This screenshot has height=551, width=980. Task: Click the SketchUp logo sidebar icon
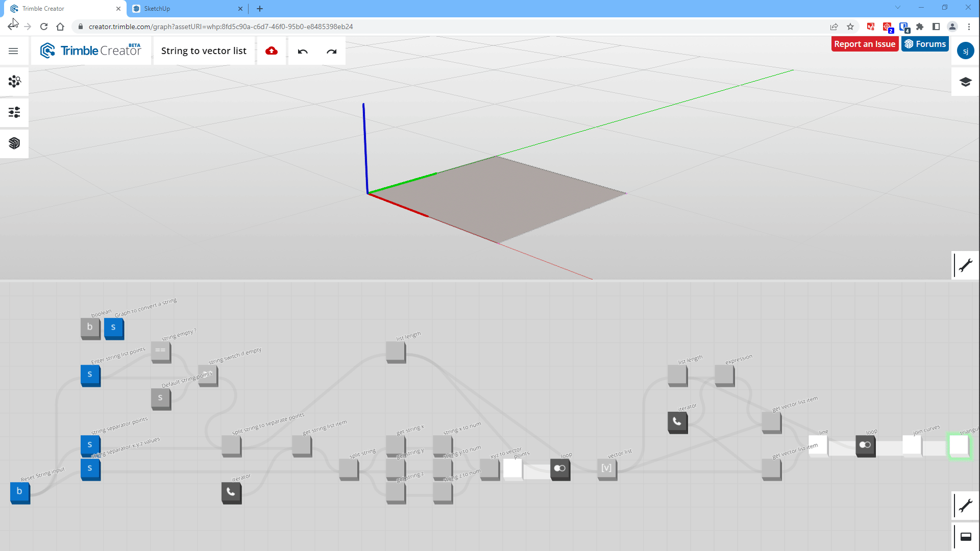click(14, 143)
